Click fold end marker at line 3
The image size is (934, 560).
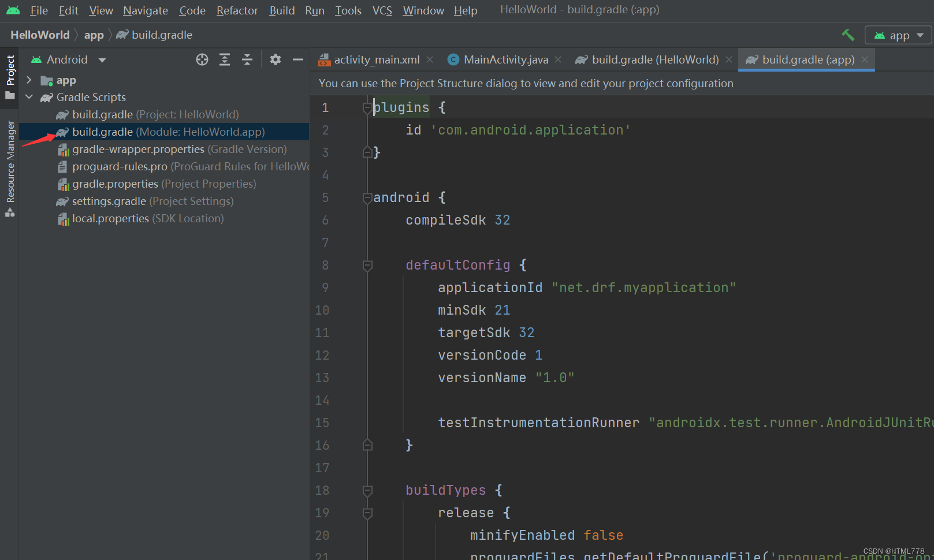(367, 152)
